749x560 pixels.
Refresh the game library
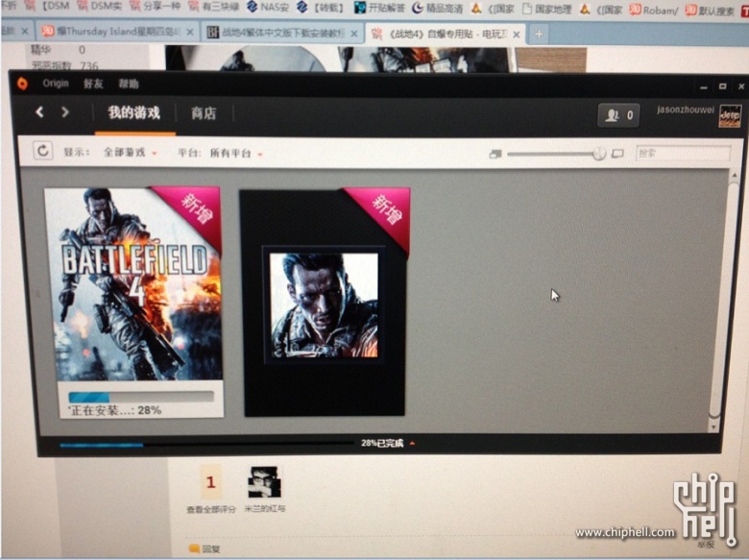click(x=42, y=151)
